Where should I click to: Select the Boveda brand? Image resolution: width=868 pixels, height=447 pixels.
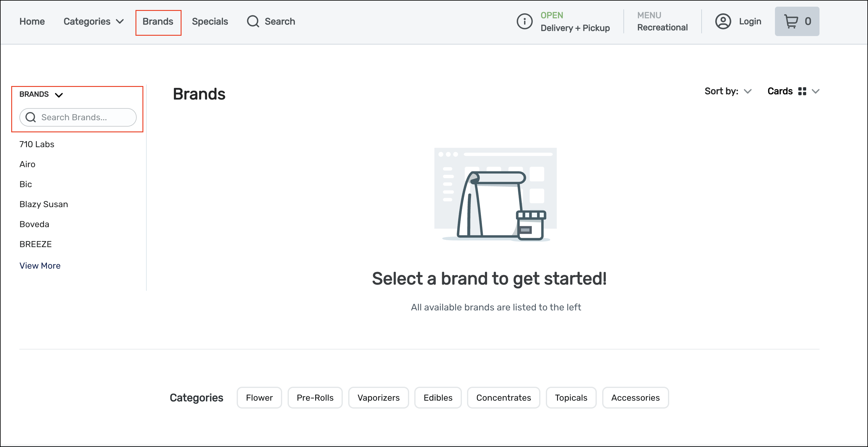point(34,224)
